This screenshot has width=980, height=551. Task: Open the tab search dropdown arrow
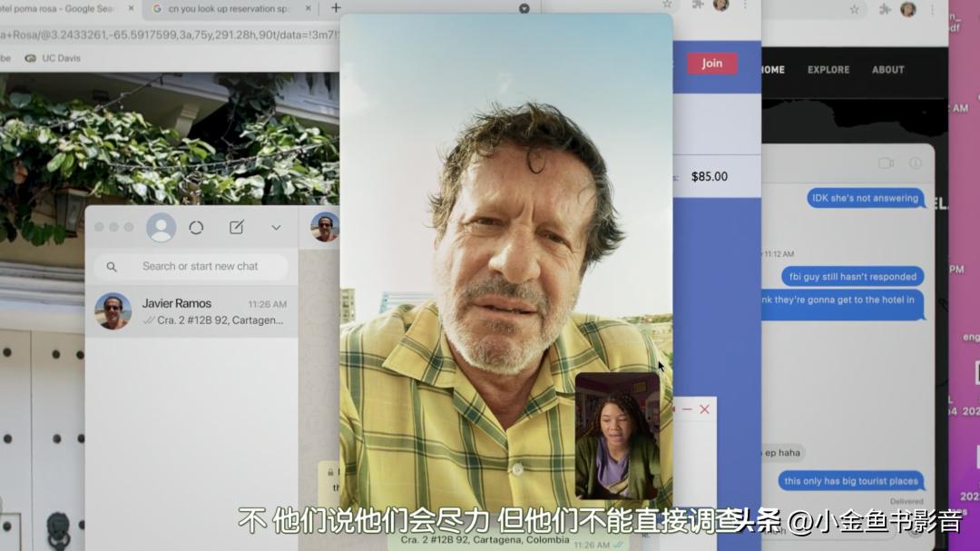pos(524,9)
